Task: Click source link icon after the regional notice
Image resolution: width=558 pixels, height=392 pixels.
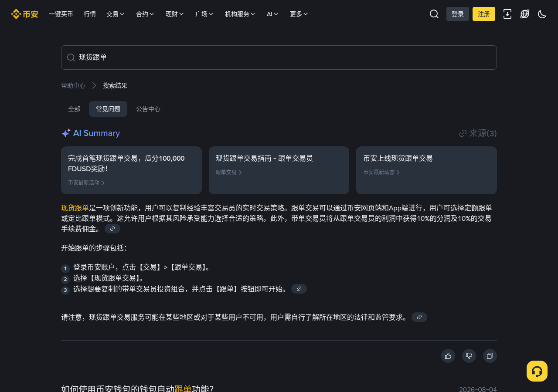Action: [x=419, y=317]
